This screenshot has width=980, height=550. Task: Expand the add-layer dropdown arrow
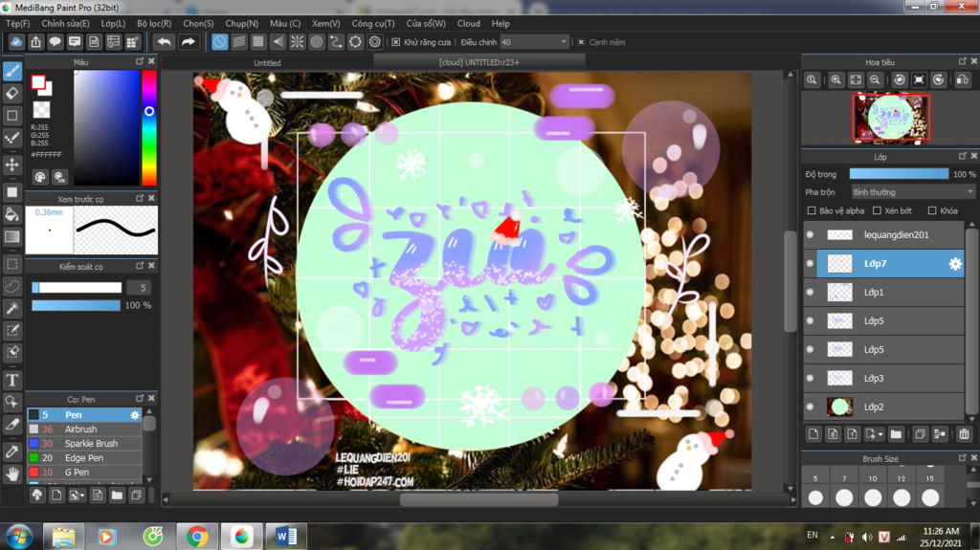click(x=880, y=434)
